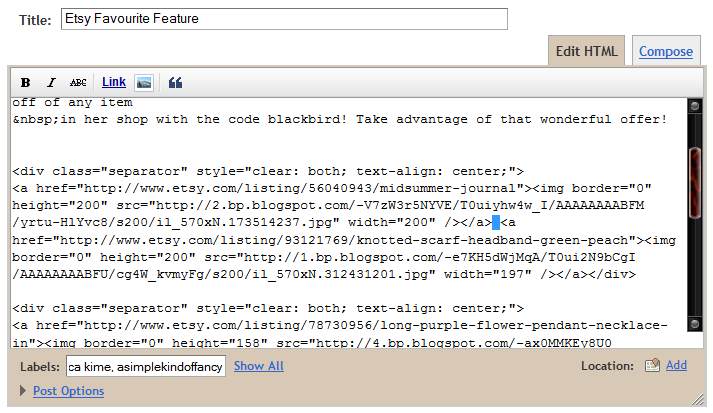Image resolution: width=713 pixels, height=413 pixels.
Task: Add a blockquote with the quote icon
Action: [x=176, y=83]
